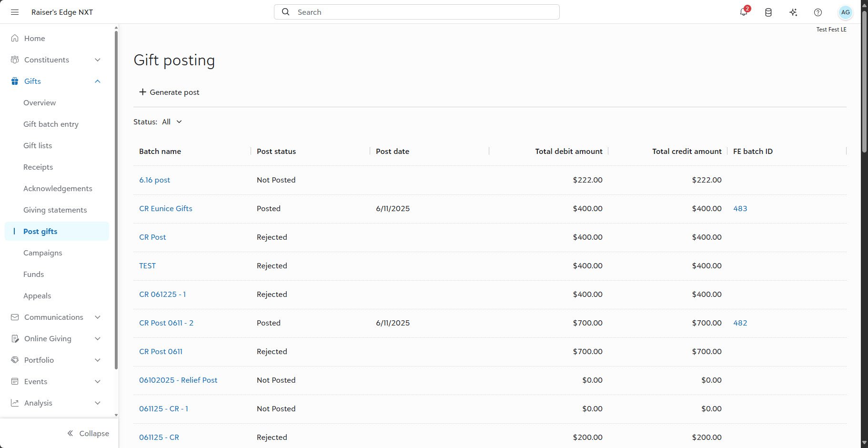Click the Collapse double-arrow icon
This screenshot has width=868, height=448.
pyautogui.click(x=70, y=433)
